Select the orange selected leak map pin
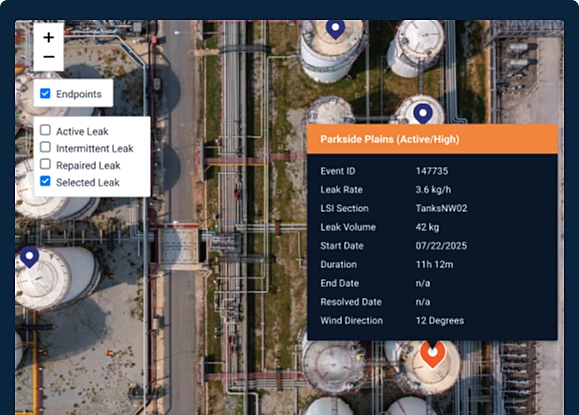This screenshot has width=579, height=415. click(x=432, y=354)
